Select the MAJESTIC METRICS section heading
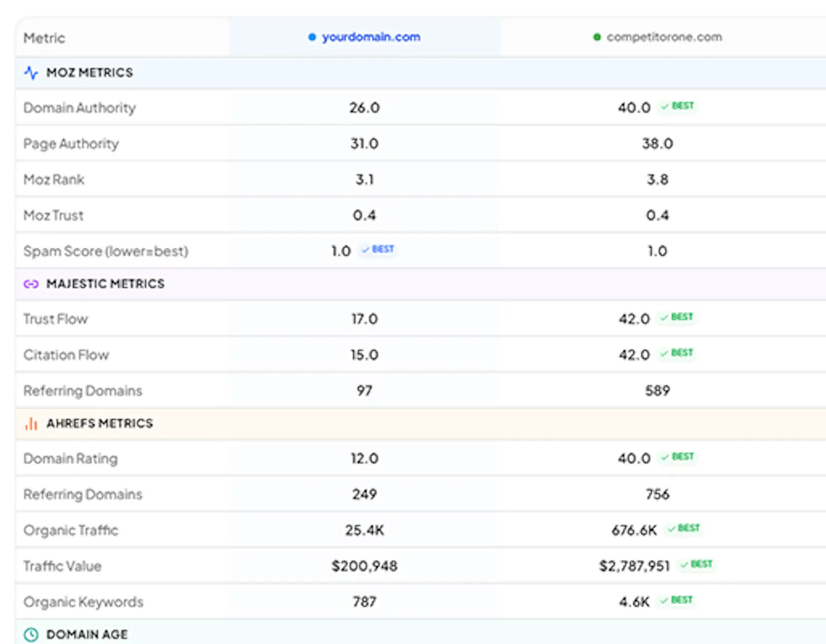The width and height of the screenshot is (826, 644). (x=105, y=284)
